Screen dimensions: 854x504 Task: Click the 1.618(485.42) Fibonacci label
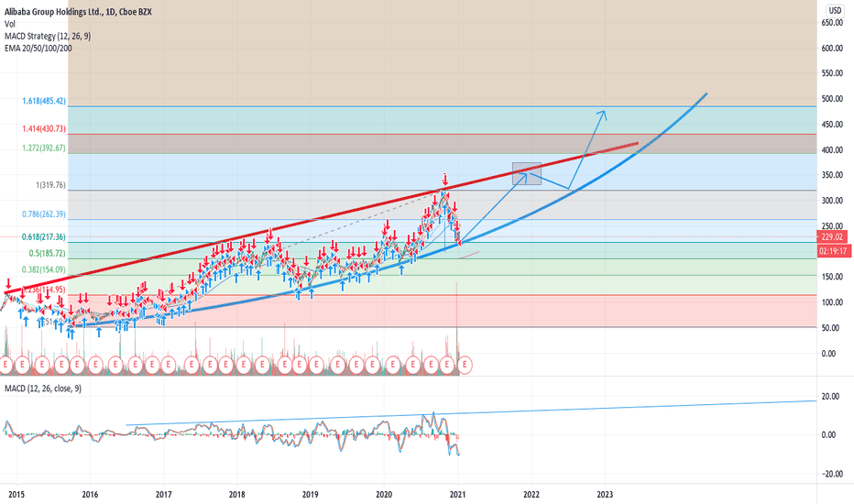44,101
